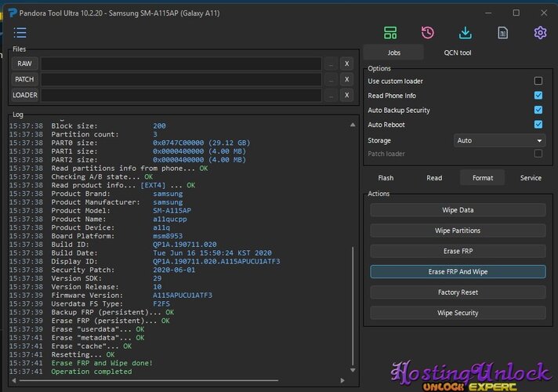The width and height of the screenshot is (558, 392).
Task: Select the Format tab
Action: click(x=483, y=178)
